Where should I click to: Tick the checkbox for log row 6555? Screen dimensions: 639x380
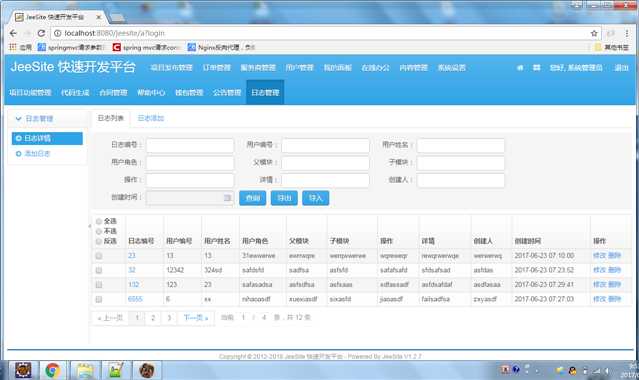[99, 299]
